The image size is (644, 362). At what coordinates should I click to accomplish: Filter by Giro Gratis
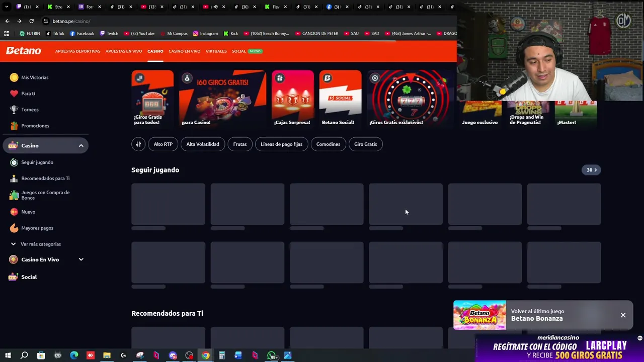click(365, 144)
